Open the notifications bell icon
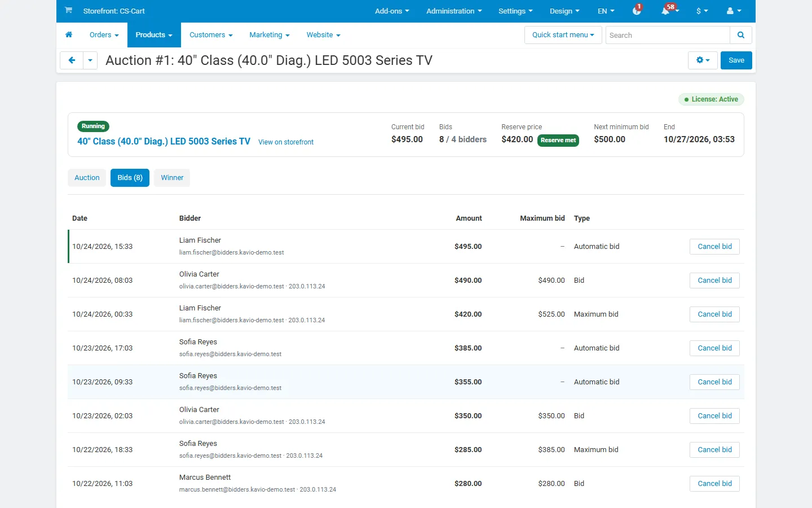This screenshot has width=812, height=508. click(667, 11)
